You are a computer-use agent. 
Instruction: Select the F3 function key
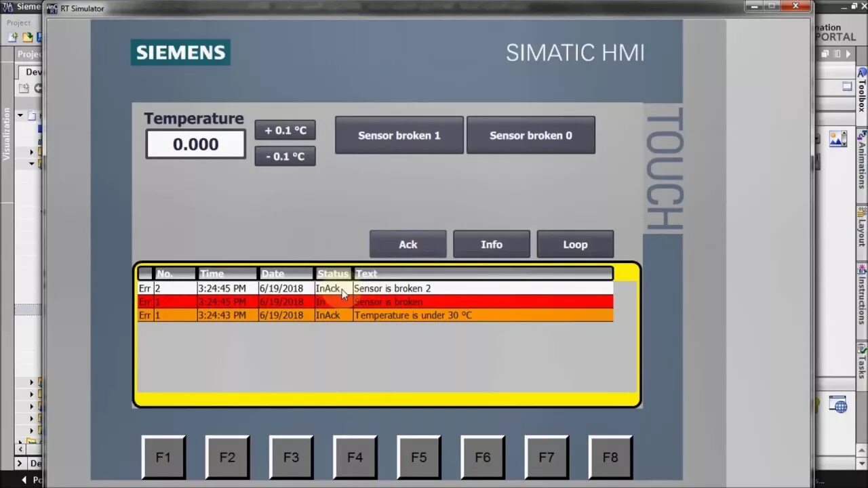tap(291, 457)
